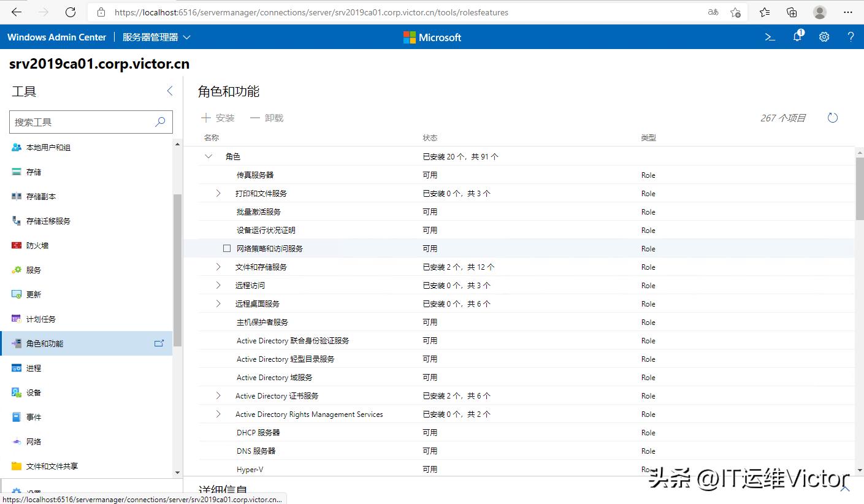Viewport: 864px width, 504px height.
Task: Click the 安装 button
Action: [x=218, y=118]
